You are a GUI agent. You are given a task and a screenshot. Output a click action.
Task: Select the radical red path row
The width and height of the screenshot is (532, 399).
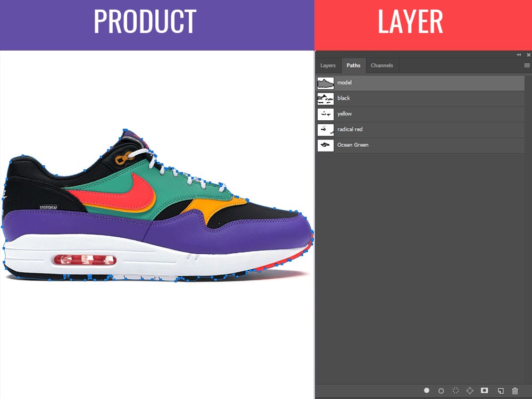tap(420, 130)
